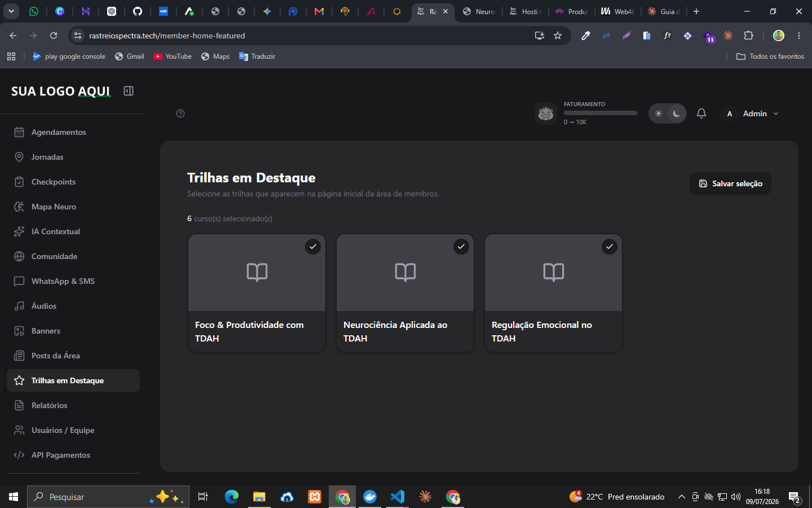Image resolution: width=812 pixels, height=508 pixels.
Task: Click the weather widget in taskbar
Action: 617,497
